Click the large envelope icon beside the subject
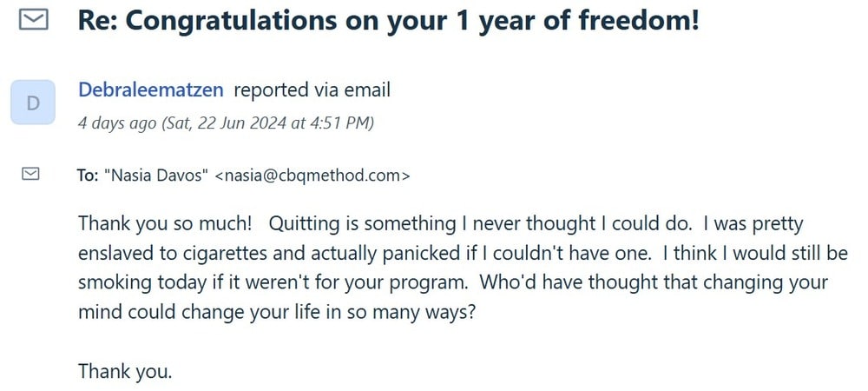 point(34,20)
